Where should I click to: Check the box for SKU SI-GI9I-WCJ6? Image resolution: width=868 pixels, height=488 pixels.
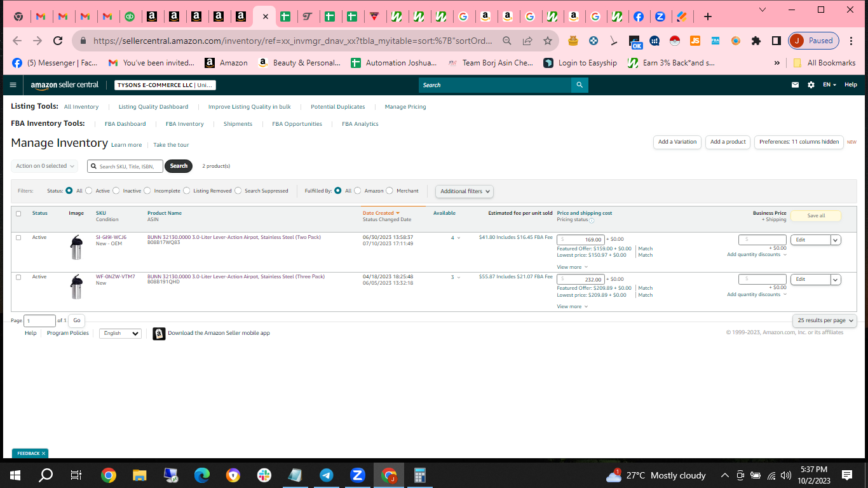click(18, 238)
